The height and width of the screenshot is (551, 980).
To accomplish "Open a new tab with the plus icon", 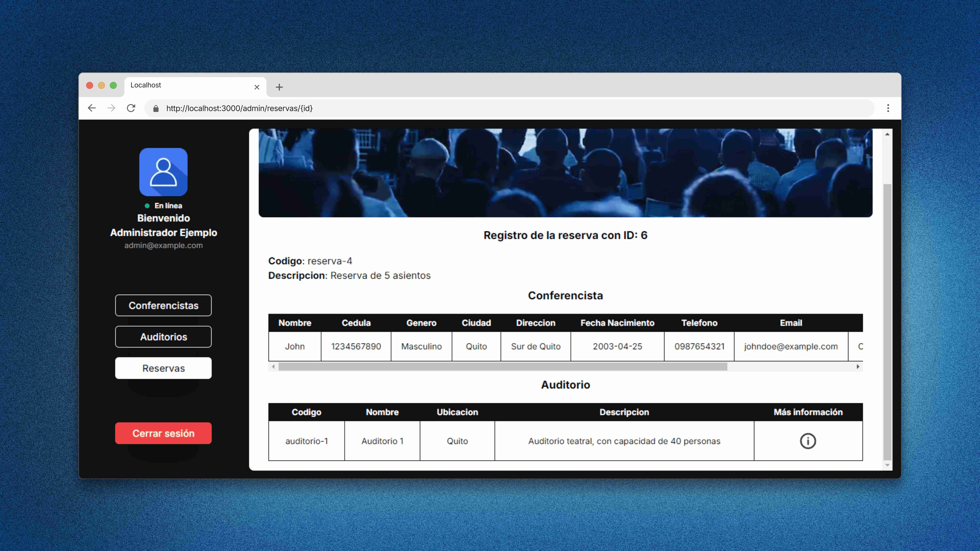I will (x=279, y=87).
